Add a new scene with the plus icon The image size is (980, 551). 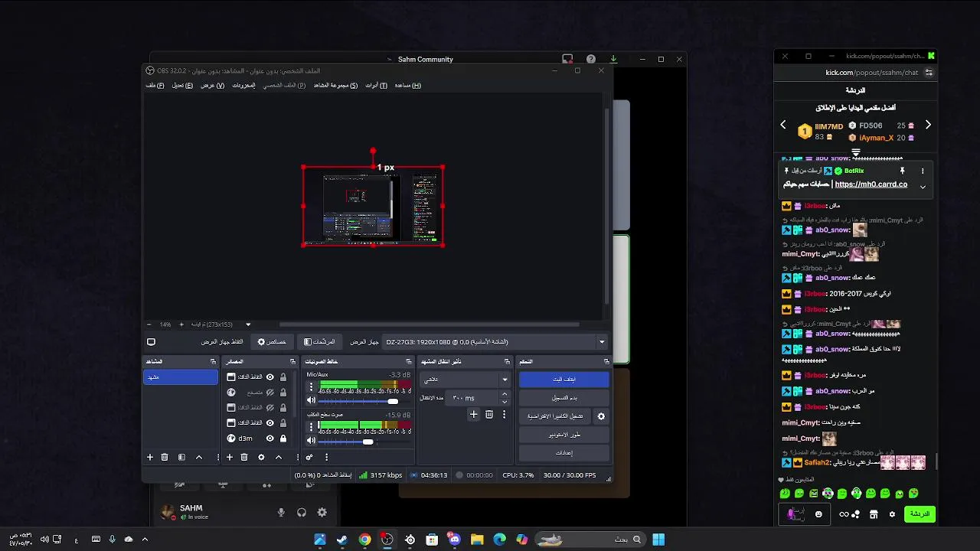point(150,457)
